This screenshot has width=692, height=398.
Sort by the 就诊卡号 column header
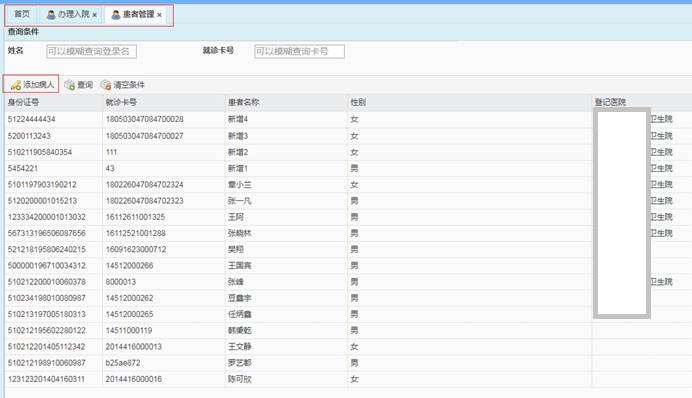[121, 102]
